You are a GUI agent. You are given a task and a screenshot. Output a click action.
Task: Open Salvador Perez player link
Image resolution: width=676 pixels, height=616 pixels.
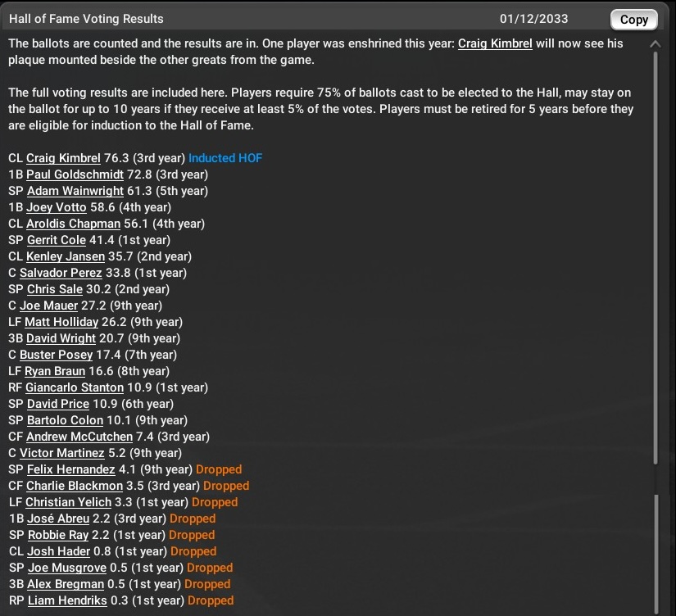(61, 273)
